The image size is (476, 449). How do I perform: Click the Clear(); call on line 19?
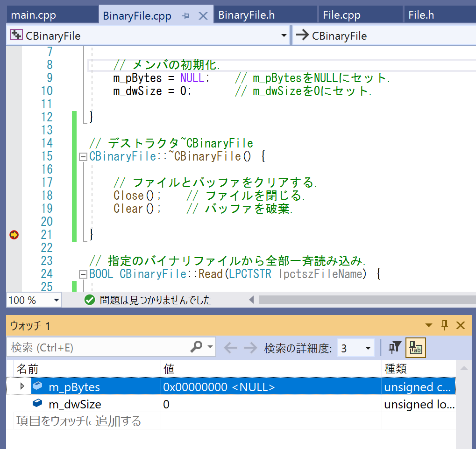point(137,209)
